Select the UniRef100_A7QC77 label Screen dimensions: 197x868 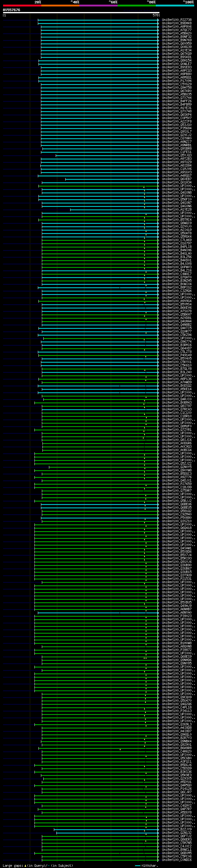pos(176,30)
